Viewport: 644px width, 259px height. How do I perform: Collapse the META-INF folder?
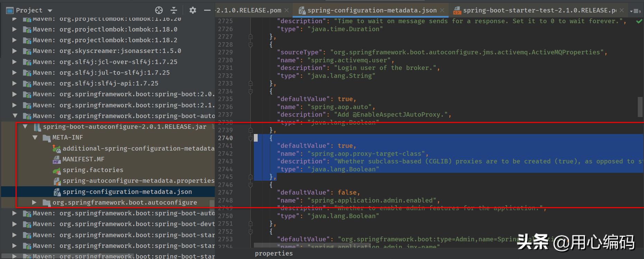point(35,137)
